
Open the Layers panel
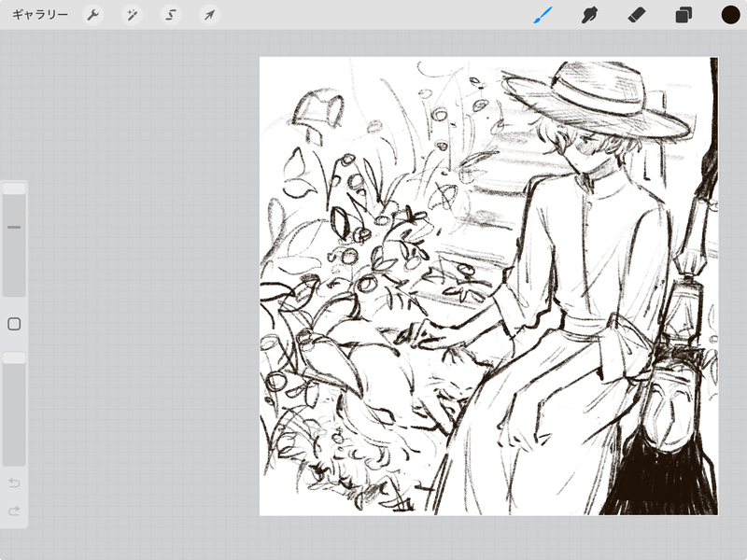[684, 15]
